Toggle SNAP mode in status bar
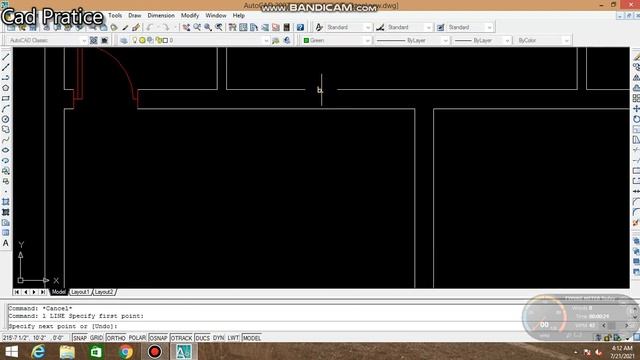This screenshot has height=360, width=640. [80, 338]
